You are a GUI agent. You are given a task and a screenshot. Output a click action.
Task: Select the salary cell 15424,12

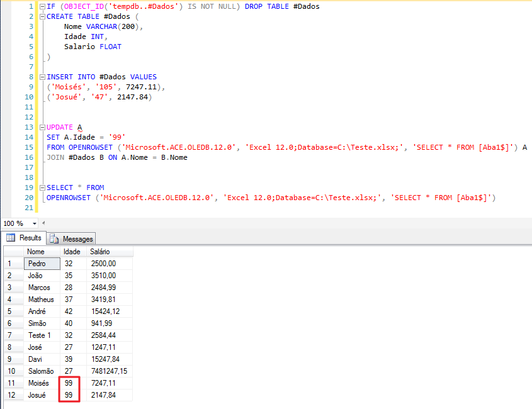click(x=110, y=311)
